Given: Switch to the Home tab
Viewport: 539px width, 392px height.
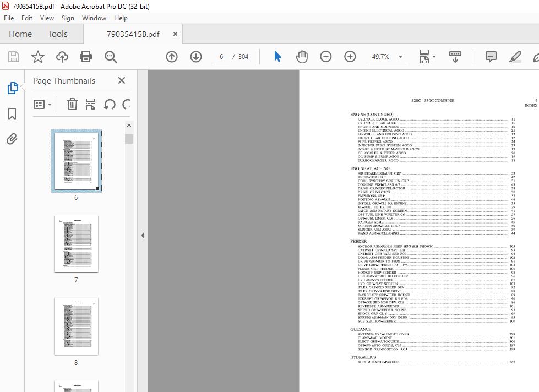Looking at the screenshot, I should point(20,34).
